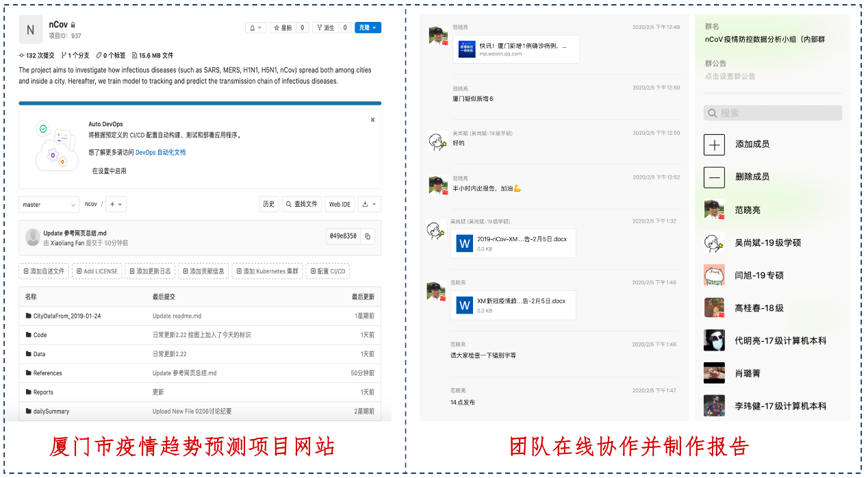The image size is (868, 478).
Task: Open the blue 克隆 clone dropdown
Action: tap(368, 28)
